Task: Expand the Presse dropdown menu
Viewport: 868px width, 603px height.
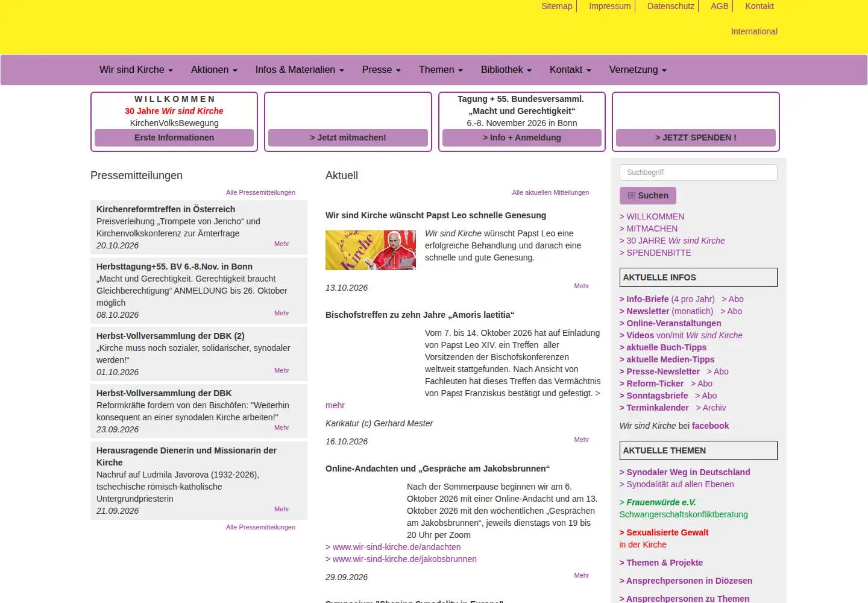Action: 382,70
